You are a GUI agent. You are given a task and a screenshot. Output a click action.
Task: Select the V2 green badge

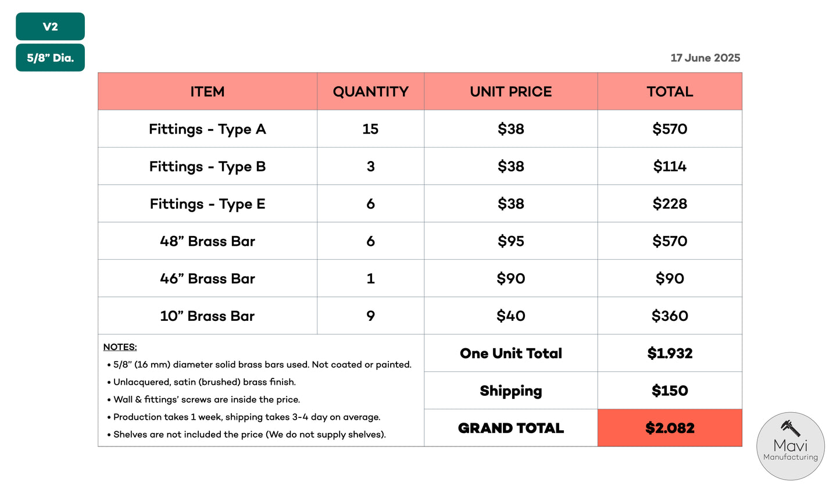tap(50, 27)
